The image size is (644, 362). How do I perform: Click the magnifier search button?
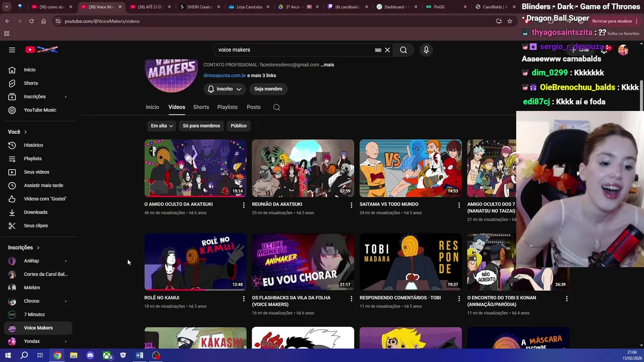(x=404, y=50)
